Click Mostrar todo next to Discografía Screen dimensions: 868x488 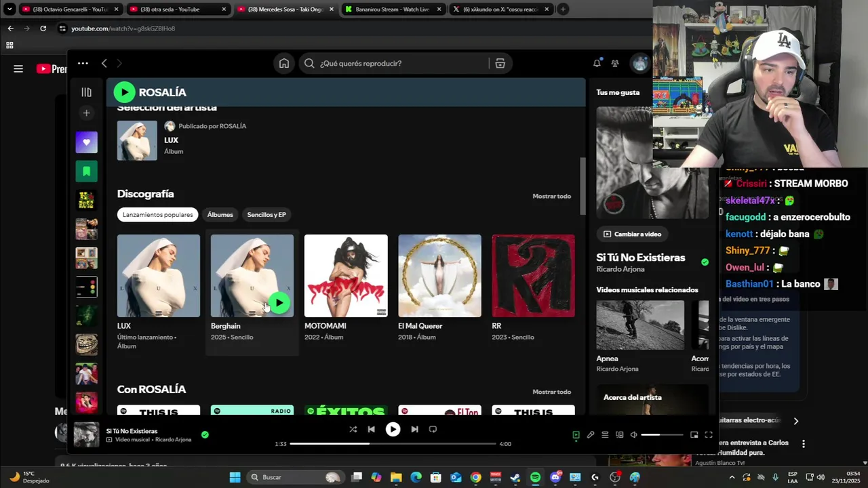(551, 196)
